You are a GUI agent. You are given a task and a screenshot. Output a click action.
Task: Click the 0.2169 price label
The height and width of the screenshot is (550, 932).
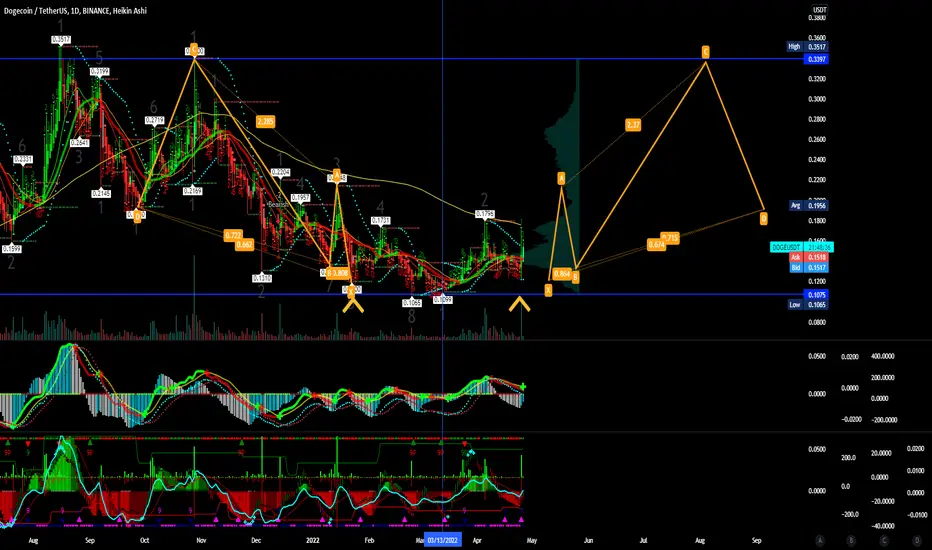coord(193,191)
